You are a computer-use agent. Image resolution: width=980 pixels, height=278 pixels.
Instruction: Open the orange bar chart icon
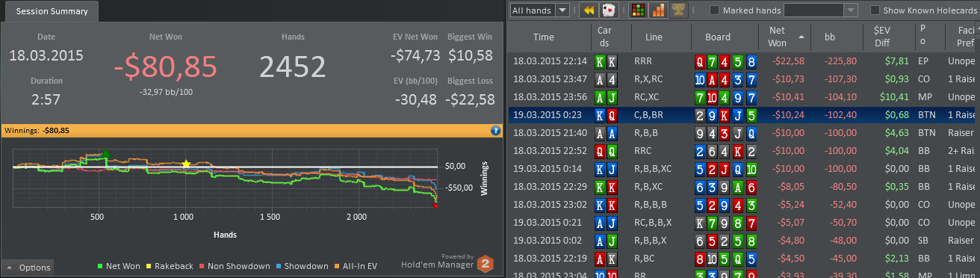[658, 10]
